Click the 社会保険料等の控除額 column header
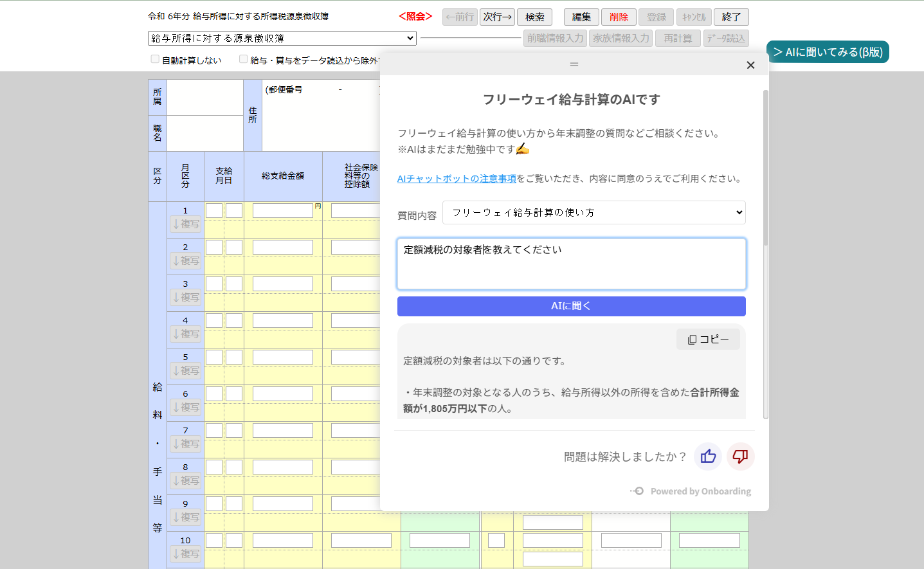Viewport: 924px width, 569px height. coord(361,176)
